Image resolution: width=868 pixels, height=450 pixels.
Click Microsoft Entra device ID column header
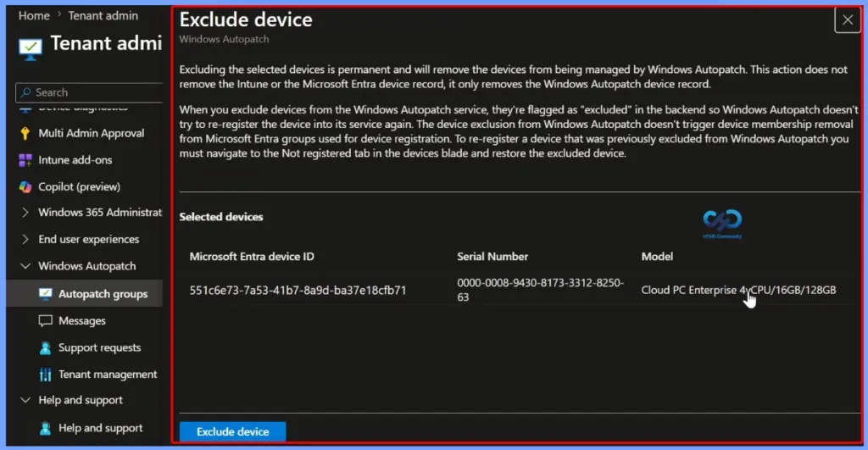252,257
